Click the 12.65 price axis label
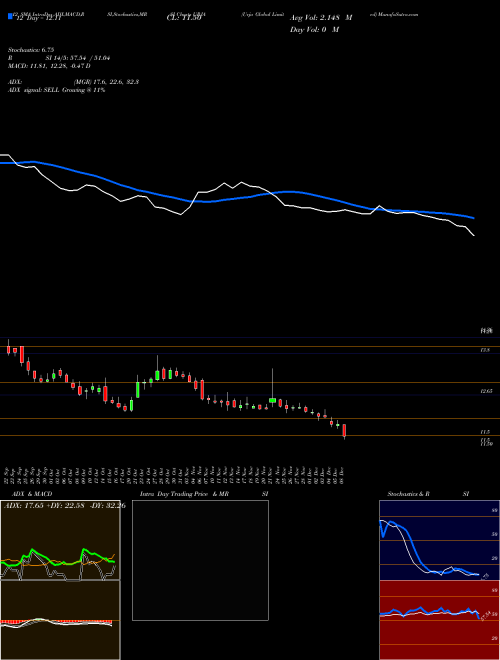Screen dimensions: 500x660 tap(486, 391)
